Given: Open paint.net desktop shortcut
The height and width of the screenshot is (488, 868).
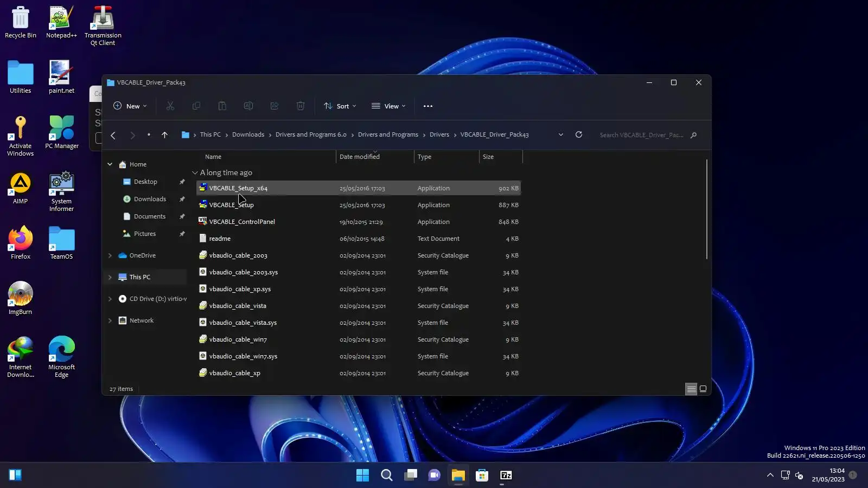Looking at the screenshot, I should coord(61,77).
